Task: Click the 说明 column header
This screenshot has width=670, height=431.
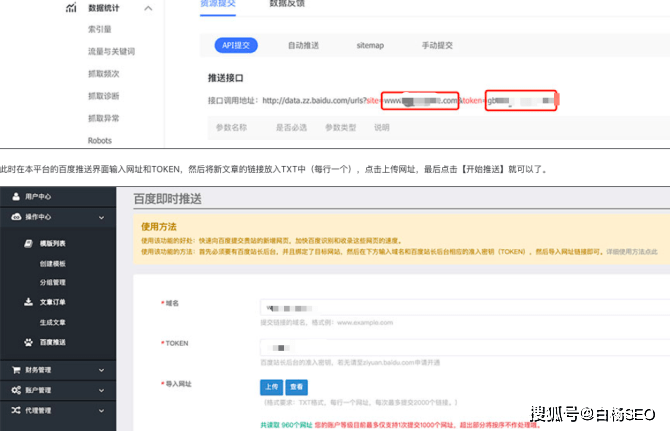Action: click(382, 127)
